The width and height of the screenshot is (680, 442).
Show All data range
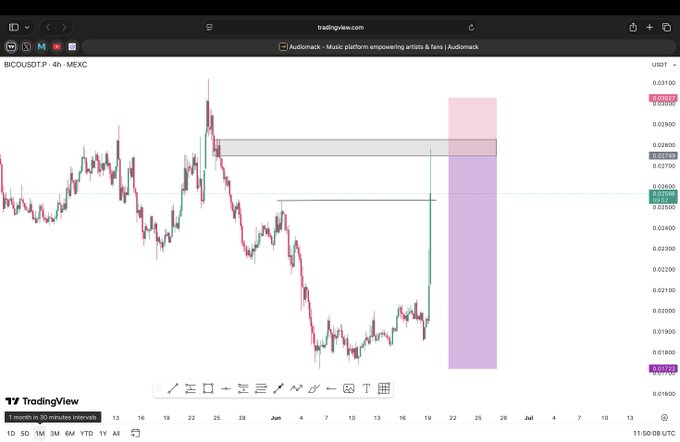[x=116, y=433]
